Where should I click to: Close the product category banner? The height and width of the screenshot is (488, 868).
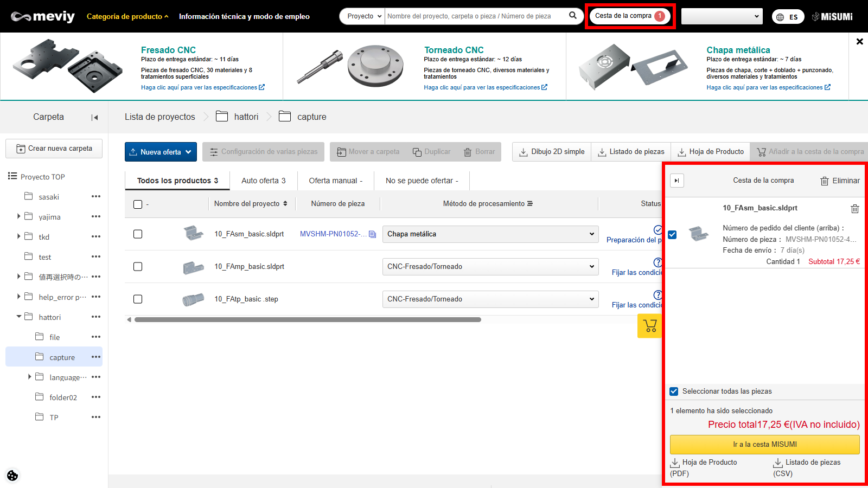[x=859, y=42]
